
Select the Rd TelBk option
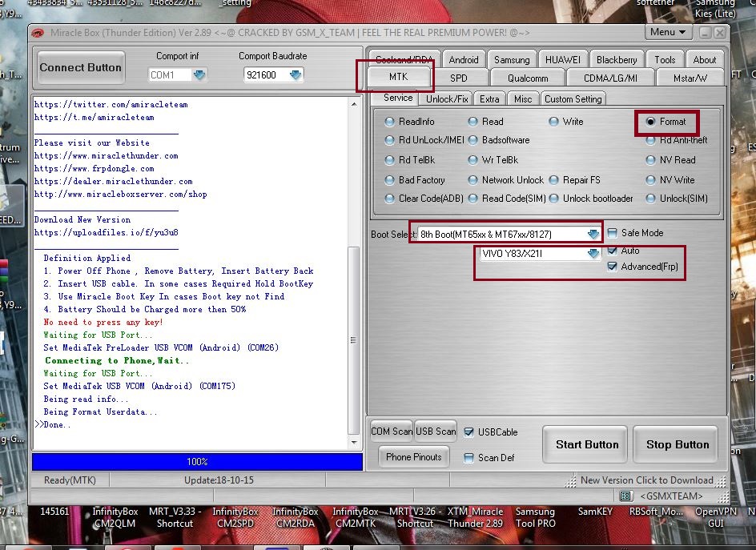pos(389,160)
